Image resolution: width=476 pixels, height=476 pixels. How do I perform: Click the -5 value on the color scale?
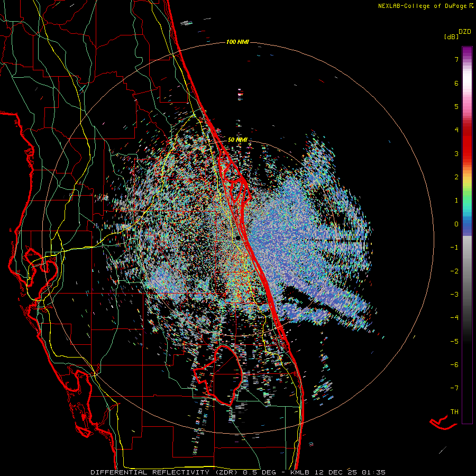tap(454, 342)
